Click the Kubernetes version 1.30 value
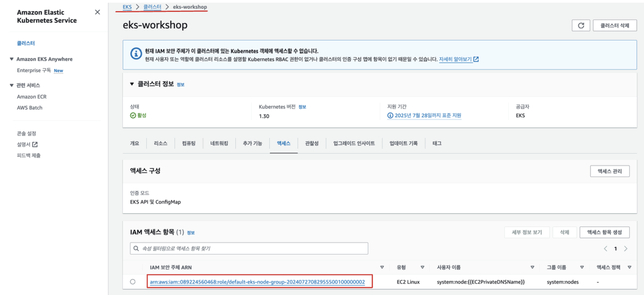 coord(264,116)
